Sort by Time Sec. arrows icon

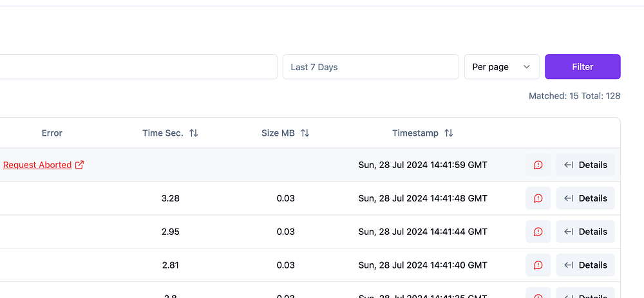point(194,133)
